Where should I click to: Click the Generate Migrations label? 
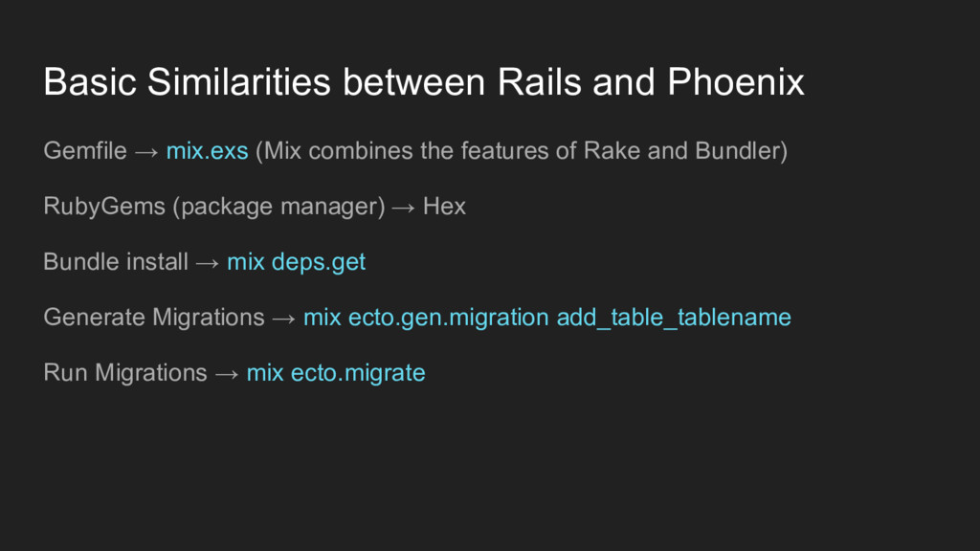154,318
